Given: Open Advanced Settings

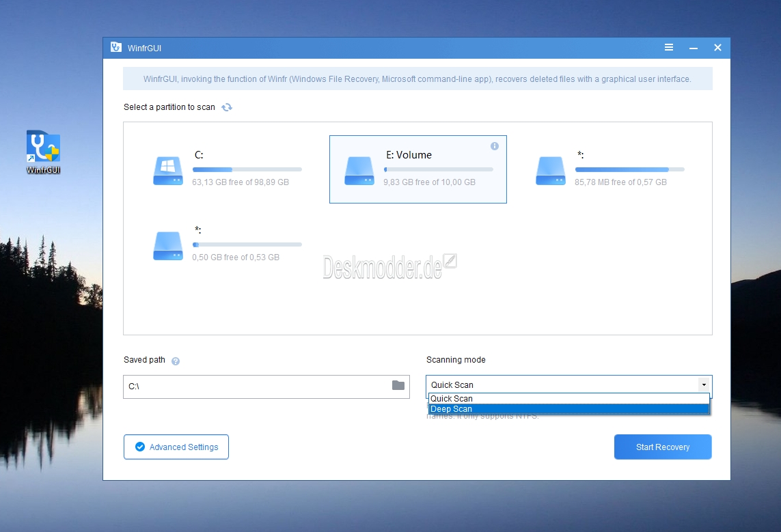Looking at the screenshot, I should pyautogui.click(x=176, y=447).
